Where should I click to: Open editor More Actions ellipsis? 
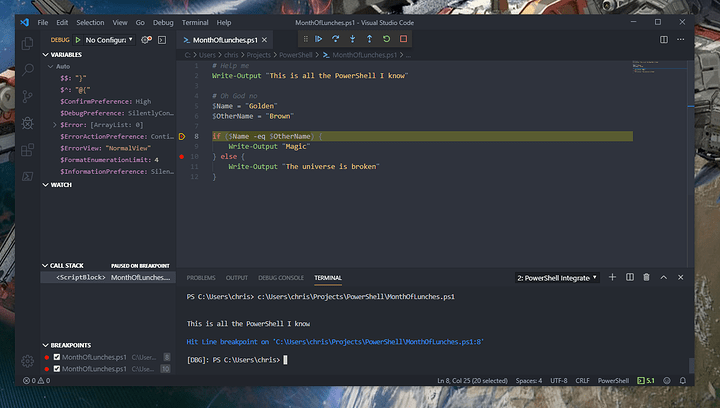coord(681,39)
